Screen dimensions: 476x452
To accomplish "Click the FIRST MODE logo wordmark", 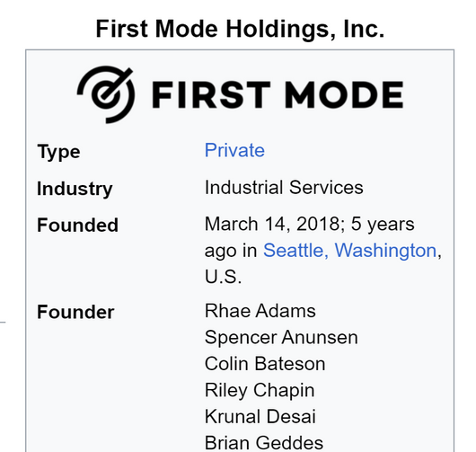I will 278,94.
